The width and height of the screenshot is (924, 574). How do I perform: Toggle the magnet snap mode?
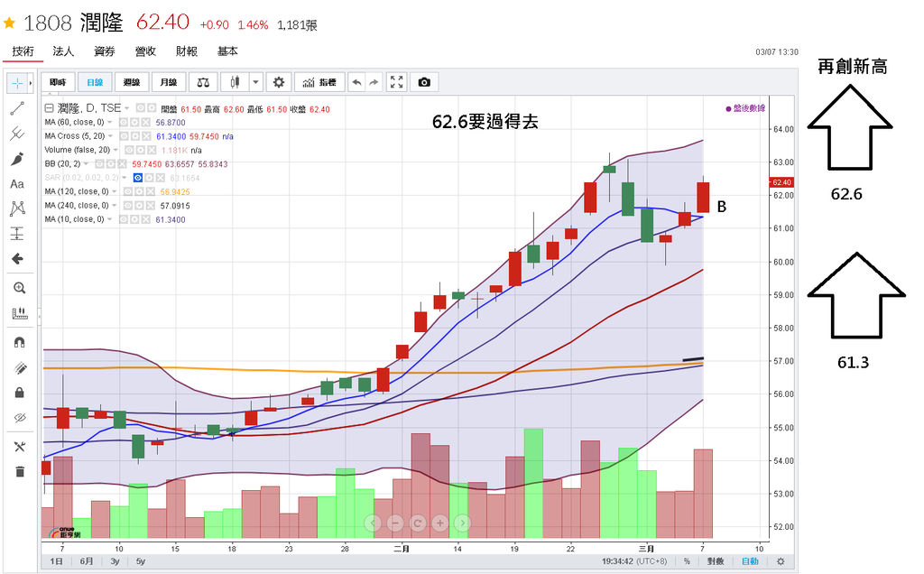coord(20,342)
